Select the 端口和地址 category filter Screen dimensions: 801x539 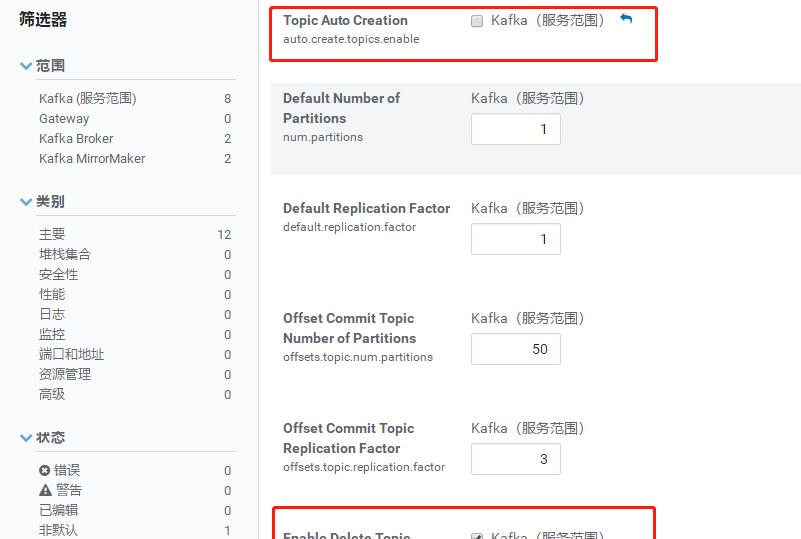[x=72, y=354]
